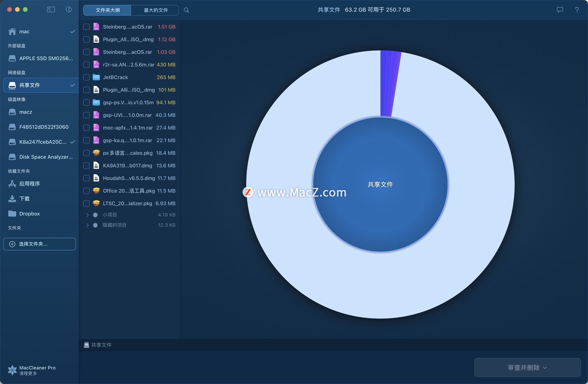588x384 pixels.
Task: Click the Office 20...活工具.pkg package icon
Action: [x=96, y=191]
